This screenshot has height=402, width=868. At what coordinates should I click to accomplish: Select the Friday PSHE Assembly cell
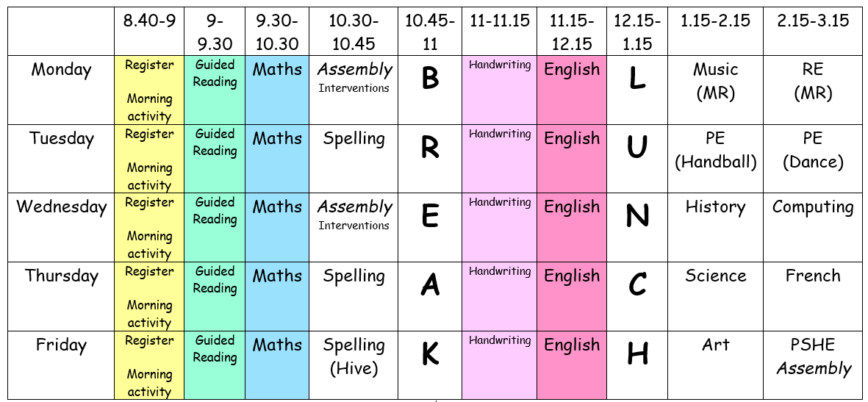tap(812, 365)
